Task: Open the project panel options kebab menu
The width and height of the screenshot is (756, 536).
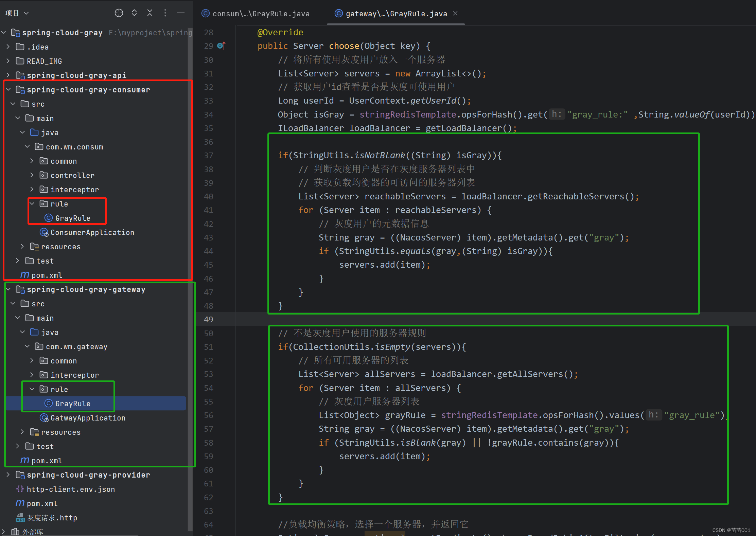Action: [x=165, y=13]
